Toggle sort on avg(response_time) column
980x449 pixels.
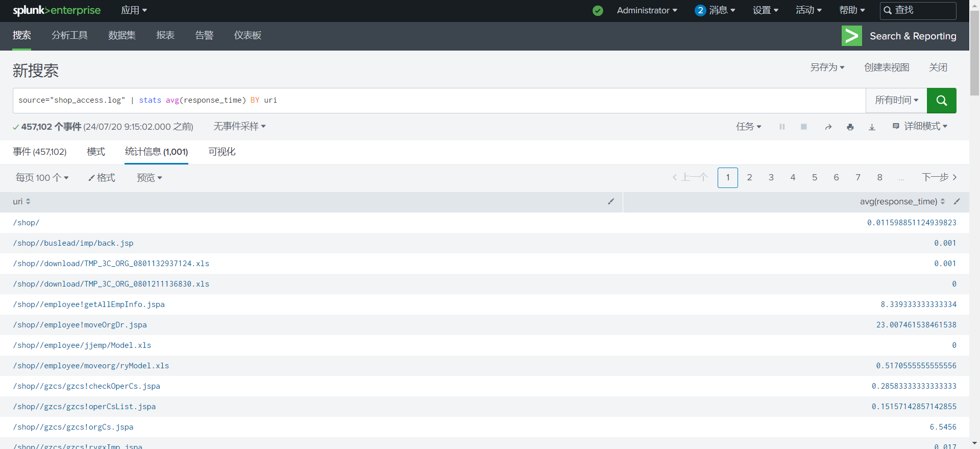(942, 202)
